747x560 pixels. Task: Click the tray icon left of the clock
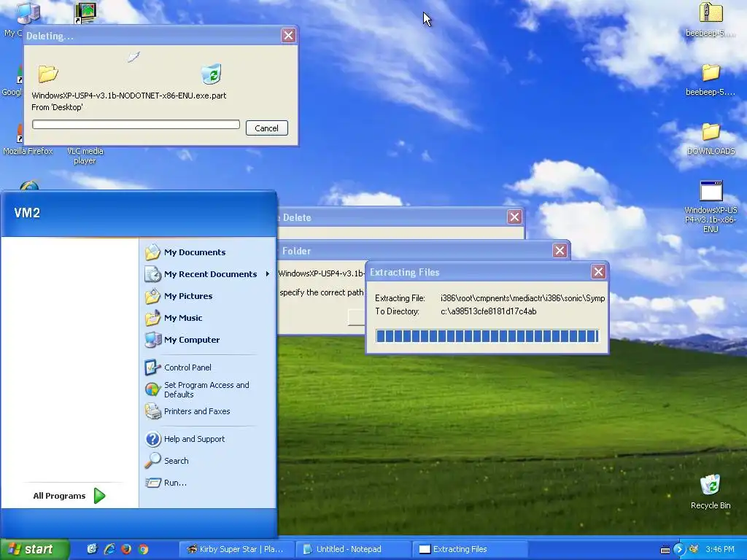[x=694, y=549]
